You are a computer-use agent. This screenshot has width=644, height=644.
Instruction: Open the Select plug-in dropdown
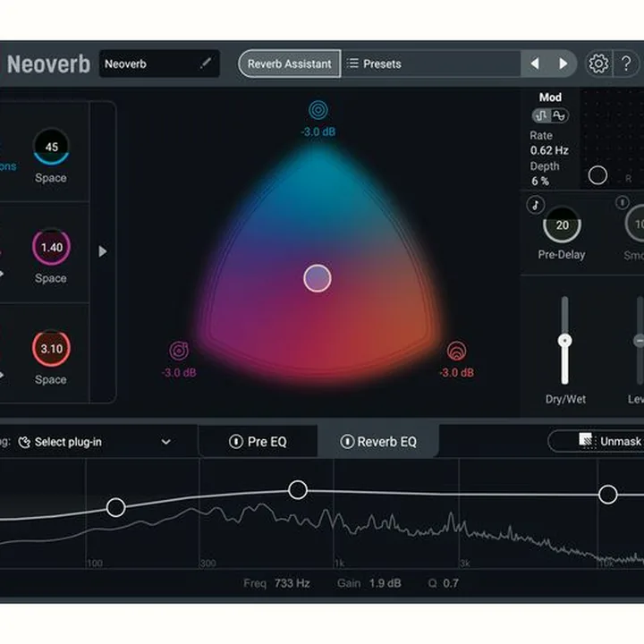point(95,442)
